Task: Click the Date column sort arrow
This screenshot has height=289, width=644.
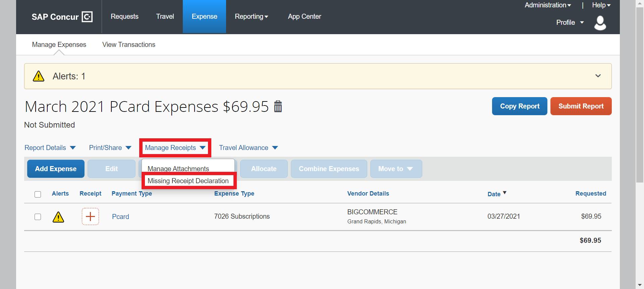Action: coord(505,193)
